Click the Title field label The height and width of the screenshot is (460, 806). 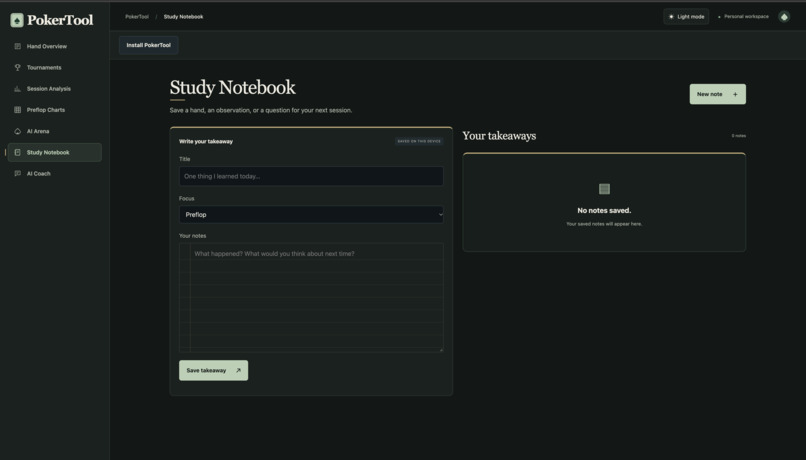tap(185, 159)
